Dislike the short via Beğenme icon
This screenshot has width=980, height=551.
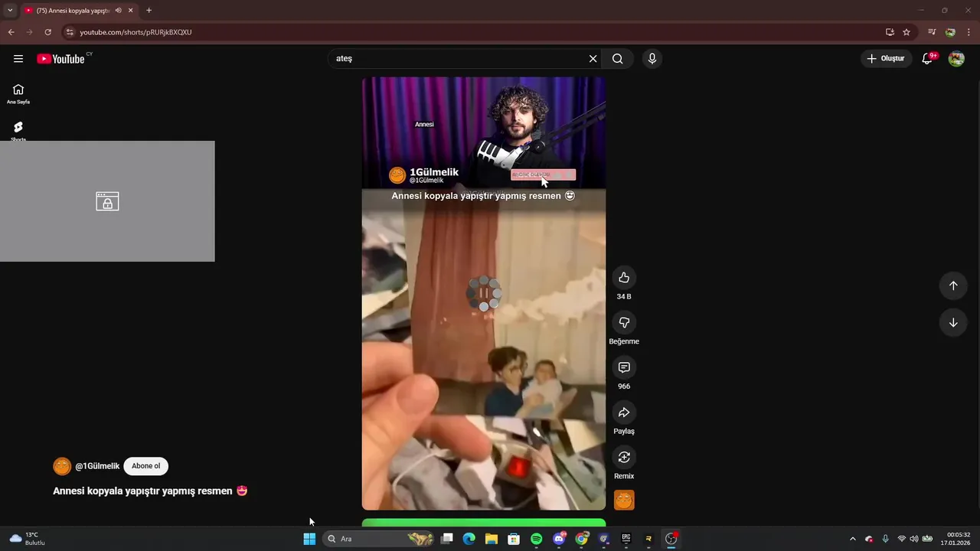coord(624,323)
